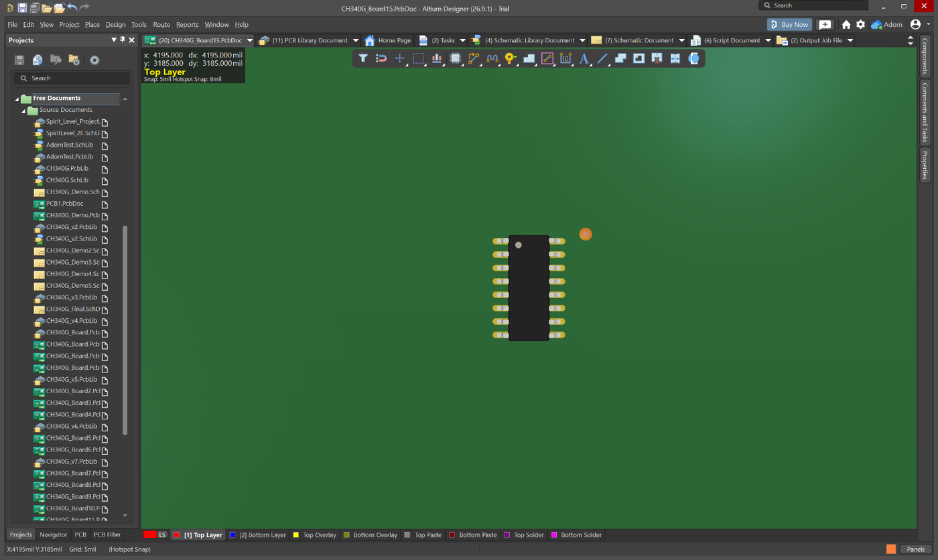Expand the Output Job File tab dropdown

tap(850, 40)
